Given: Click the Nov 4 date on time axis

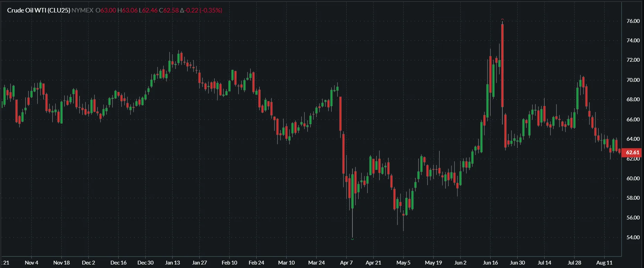Looking at the screenshot, I should coord(32,263).
